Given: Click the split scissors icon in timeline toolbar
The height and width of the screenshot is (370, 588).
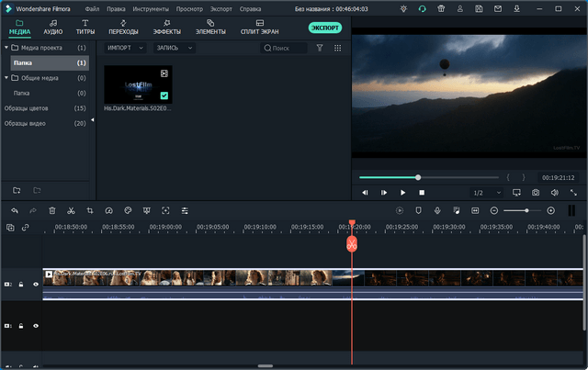Looking at the screenshot, I should click(70, 210).
